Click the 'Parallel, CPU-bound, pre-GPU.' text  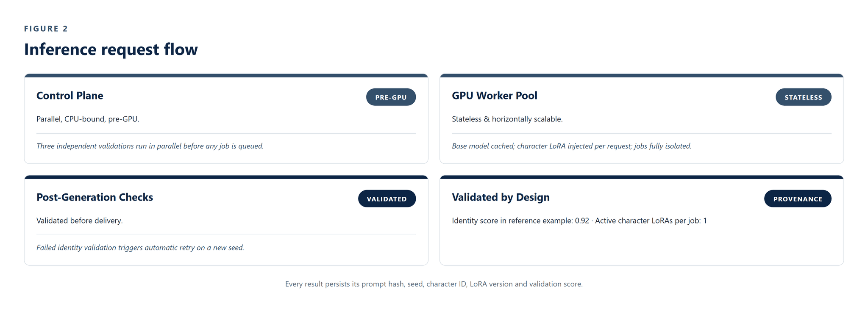88,119
